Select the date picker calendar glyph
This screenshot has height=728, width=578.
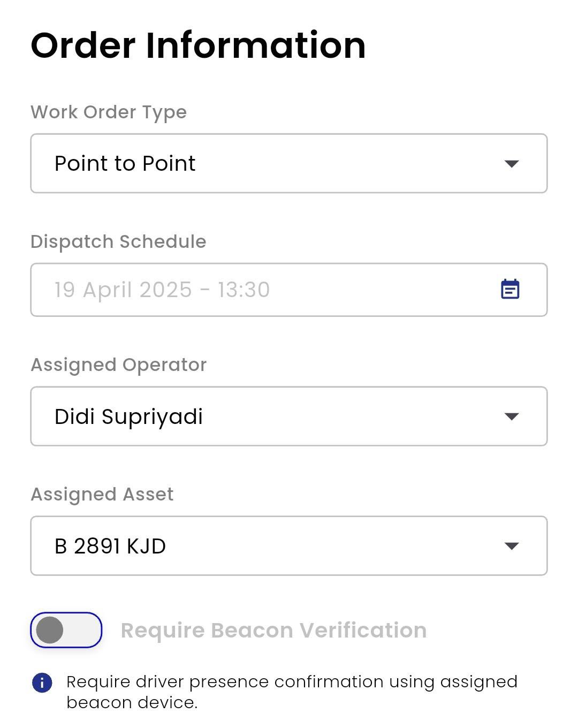[509, 289]
